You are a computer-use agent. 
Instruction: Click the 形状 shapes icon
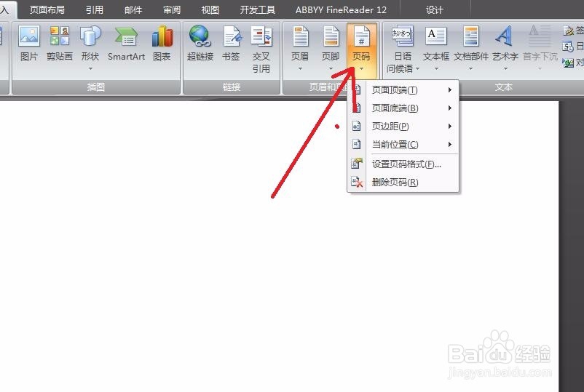tap(90, 36)
